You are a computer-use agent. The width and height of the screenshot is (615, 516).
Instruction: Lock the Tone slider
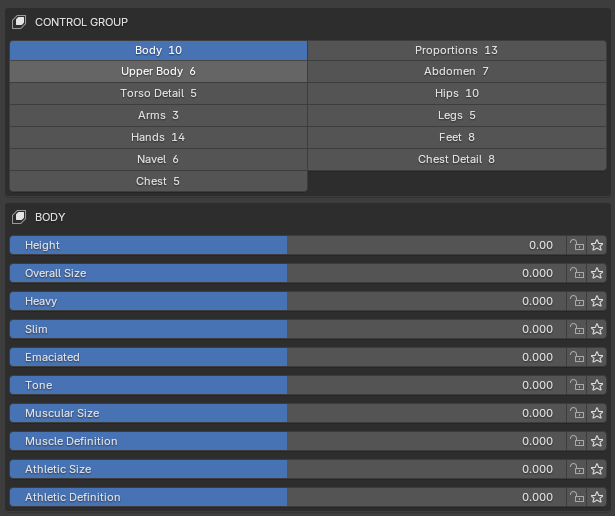pos(577,385)
